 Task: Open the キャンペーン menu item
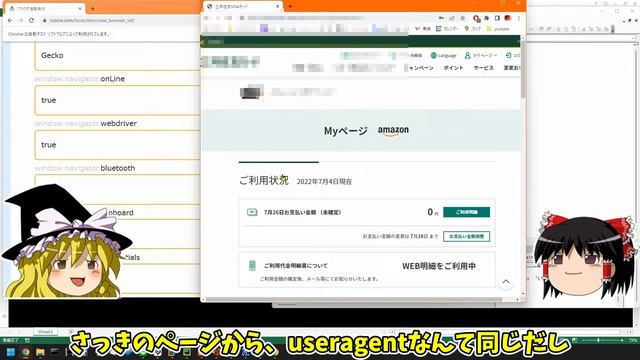421,68
